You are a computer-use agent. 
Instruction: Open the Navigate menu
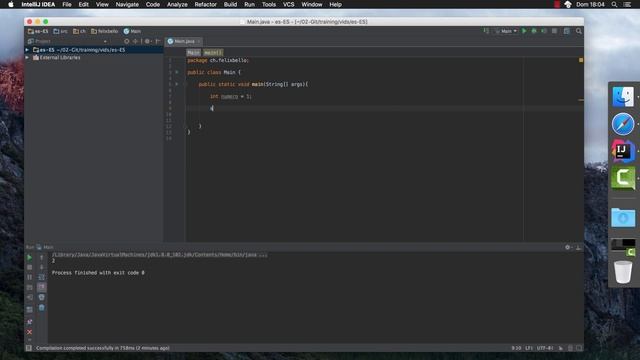coord(127,4)
